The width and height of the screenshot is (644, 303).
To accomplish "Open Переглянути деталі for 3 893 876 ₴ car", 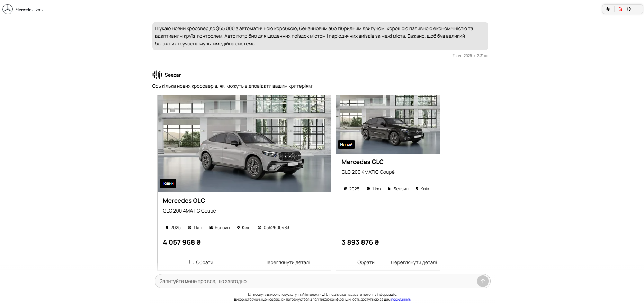I will pos(414,262).
